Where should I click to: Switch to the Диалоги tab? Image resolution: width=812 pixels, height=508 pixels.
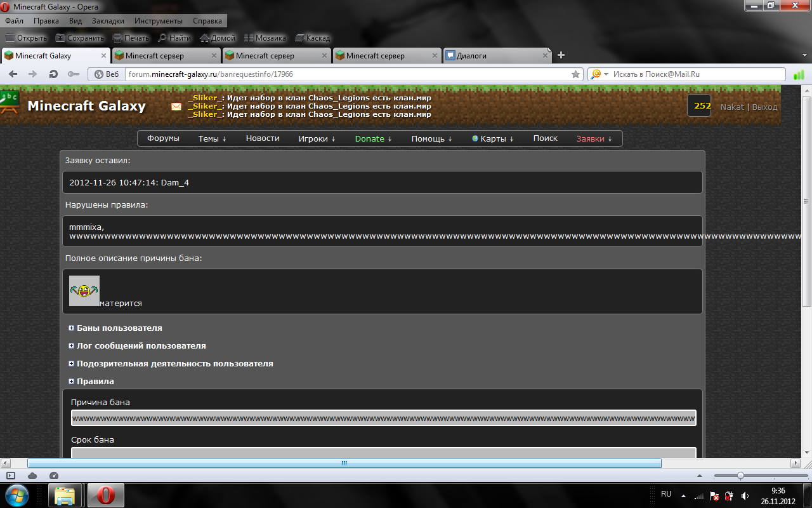(x=497, y=56)
